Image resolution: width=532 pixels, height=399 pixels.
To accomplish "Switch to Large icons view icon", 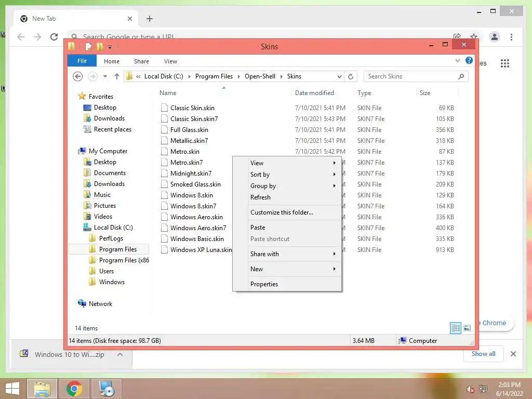I will pyautogui.click(x=467, y=328).
